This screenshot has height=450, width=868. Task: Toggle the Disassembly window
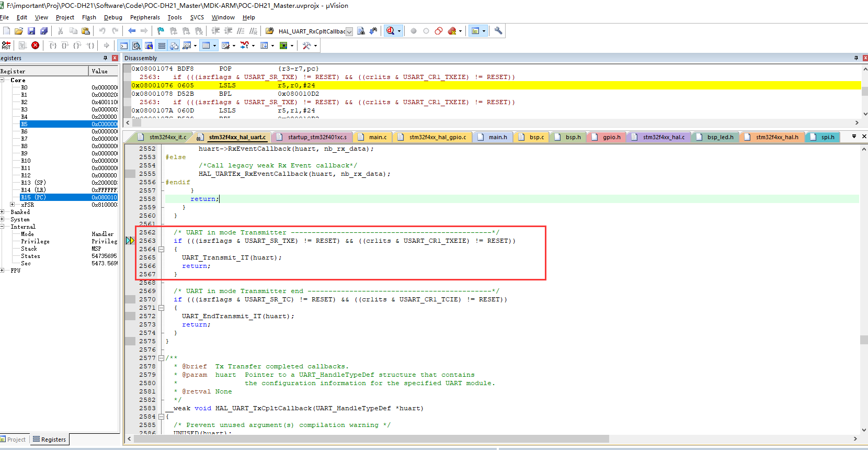pyautogui.click(x=136, y=46)
